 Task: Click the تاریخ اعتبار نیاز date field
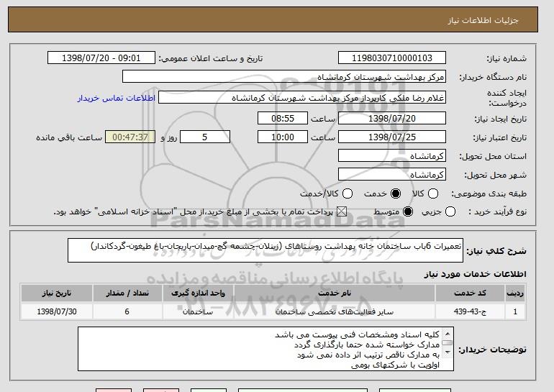[x=392, y=137]
